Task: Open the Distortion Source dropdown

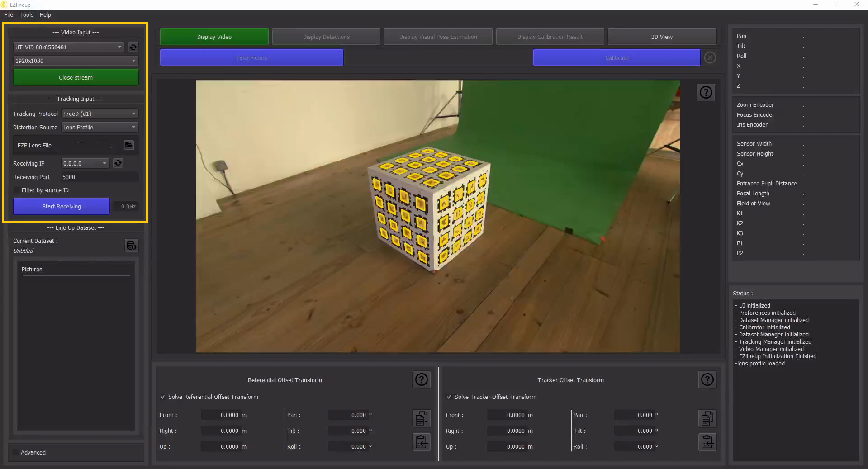Action: (100, 128)
